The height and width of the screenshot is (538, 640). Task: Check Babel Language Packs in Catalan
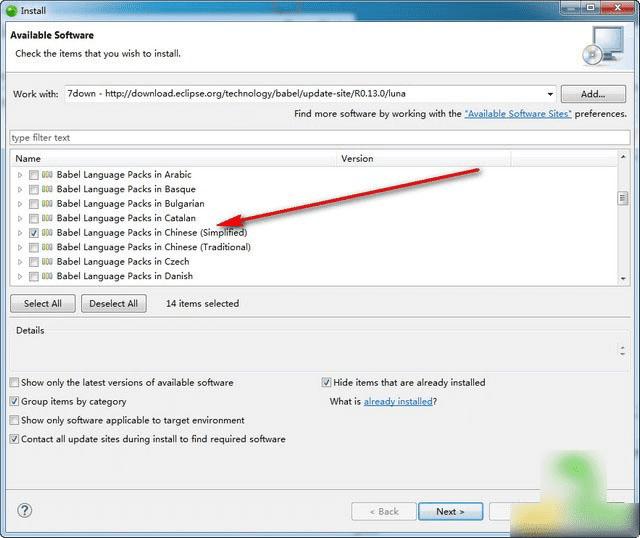pos(34,218)
